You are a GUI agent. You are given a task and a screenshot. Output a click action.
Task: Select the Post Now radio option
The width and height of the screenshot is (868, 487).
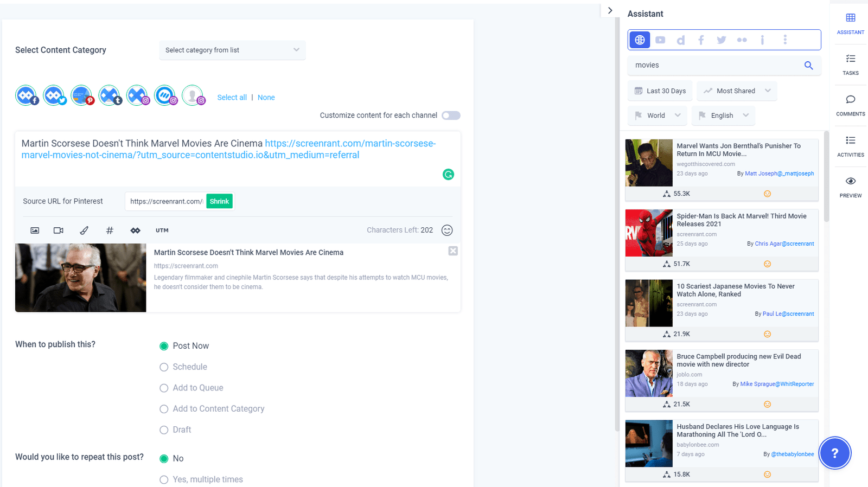click(164, 346)
